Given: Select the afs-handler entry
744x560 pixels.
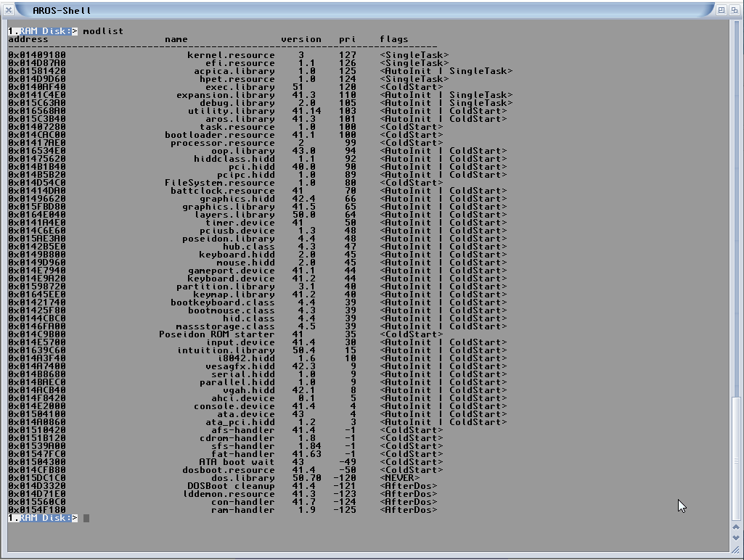Looking at the screenshot, I should click(243, 431).
